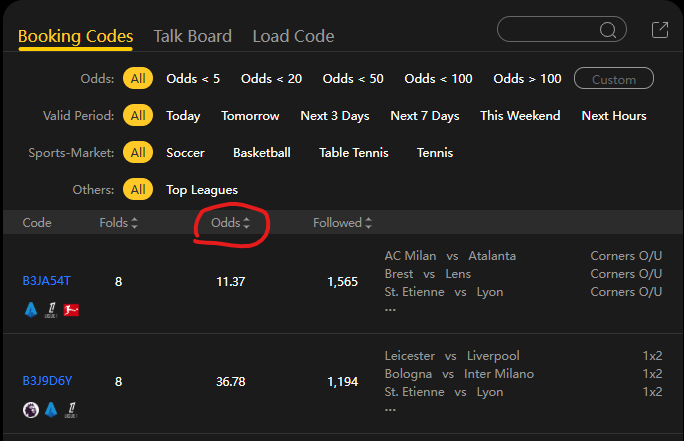Filter valid period to Next Hours
Viewport: 684px width, 441px height.
614,116
